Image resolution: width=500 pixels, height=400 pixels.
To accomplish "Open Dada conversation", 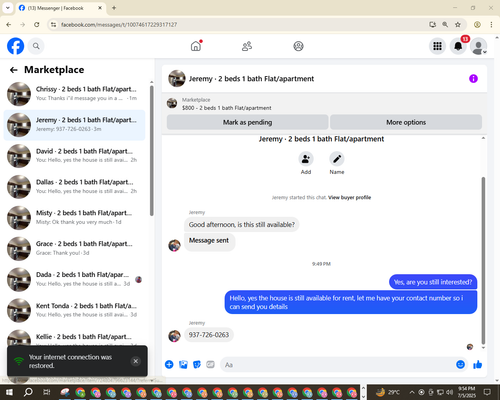I will 74,279.
